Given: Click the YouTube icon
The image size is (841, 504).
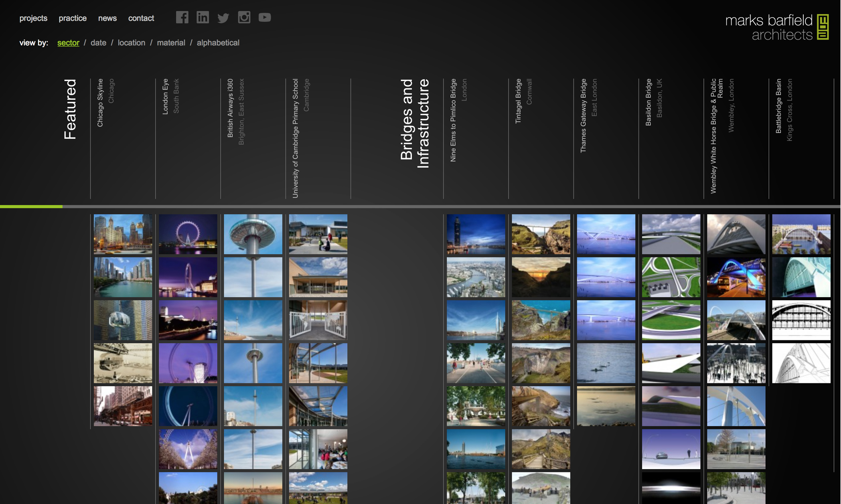Looking at the screenshot, I should pyautogui.click(x=265, y=17).
